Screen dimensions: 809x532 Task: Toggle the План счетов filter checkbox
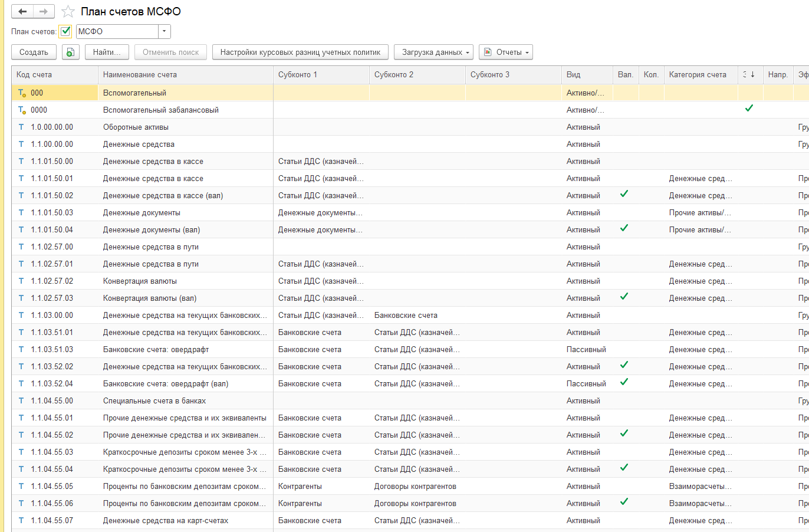[65, 32]
